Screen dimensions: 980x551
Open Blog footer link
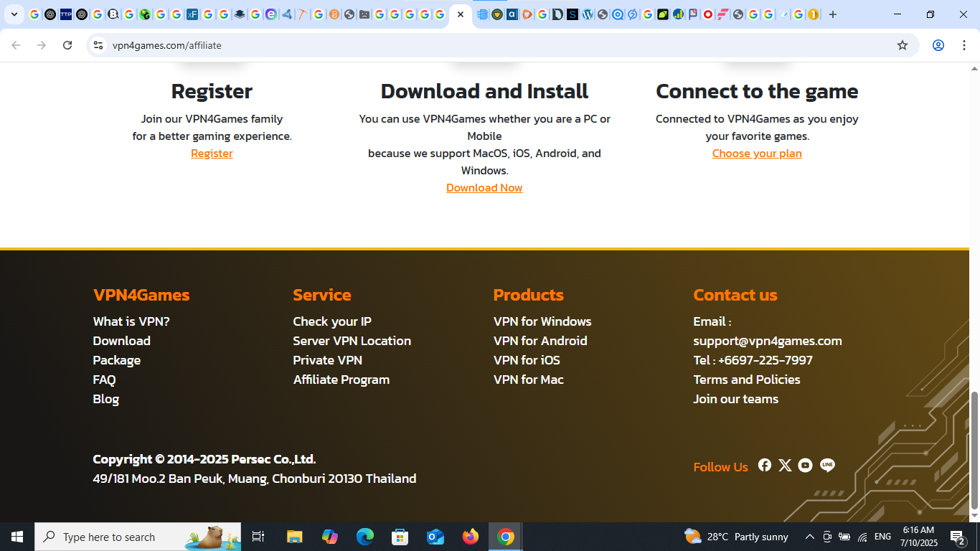(105, 399)
